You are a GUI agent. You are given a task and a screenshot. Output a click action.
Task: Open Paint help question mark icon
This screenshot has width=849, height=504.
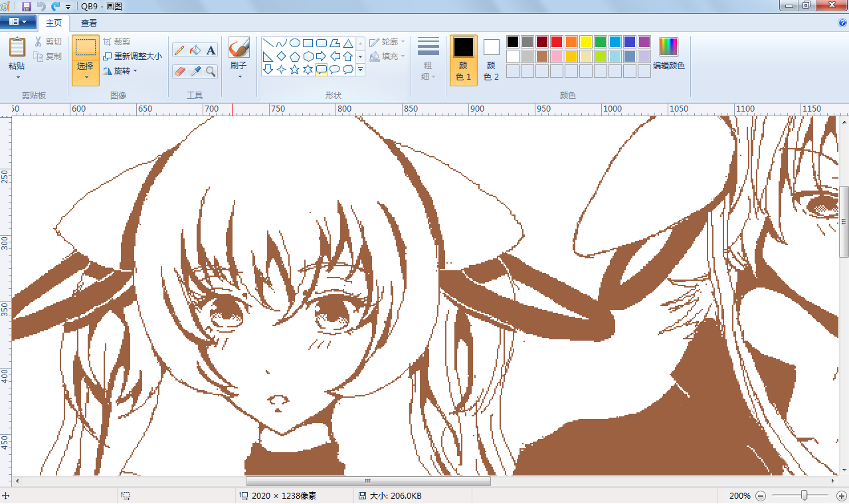[842, 23]
